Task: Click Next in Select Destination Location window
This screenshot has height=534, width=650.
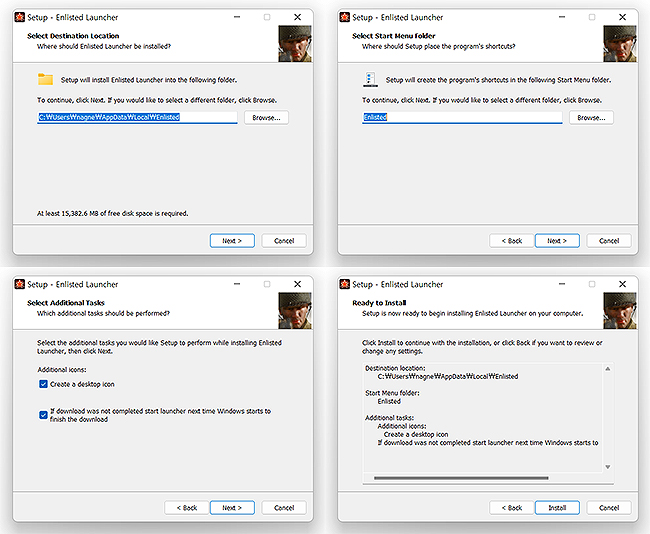Action: coord(232,240)
